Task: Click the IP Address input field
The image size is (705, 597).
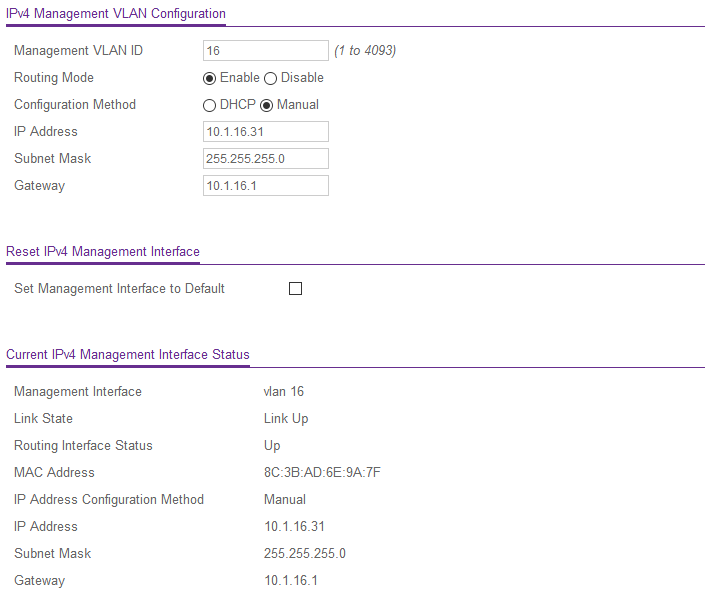Action: 266,131
